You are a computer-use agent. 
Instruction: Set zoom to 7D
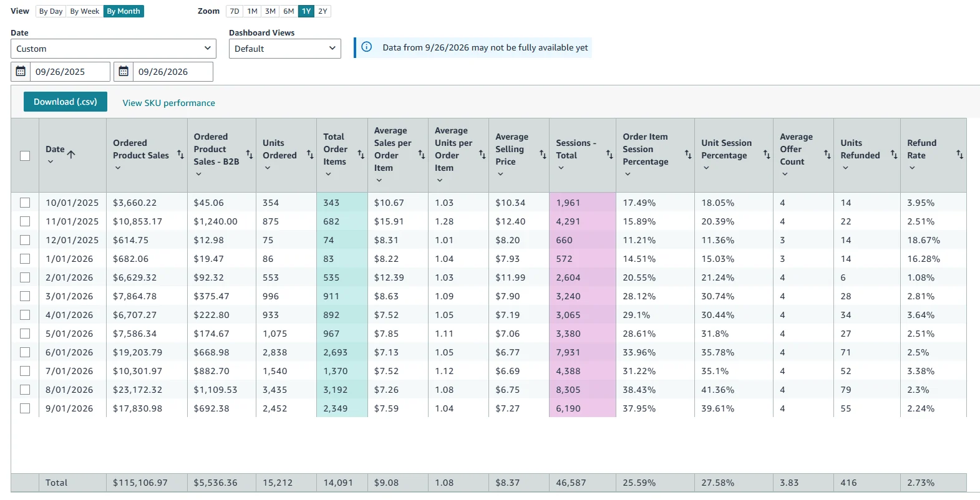[x=235, y=11]
